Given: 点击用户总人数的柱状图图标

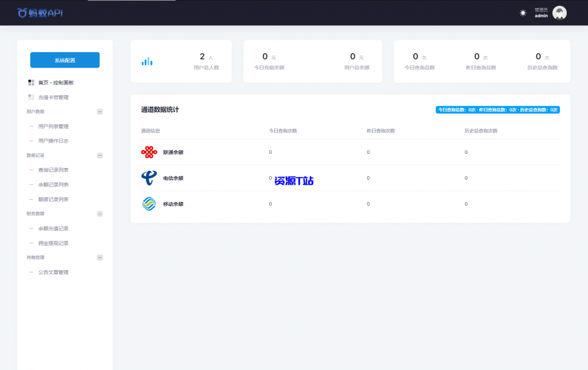Looking at the screenshot, I should point(146,60).
